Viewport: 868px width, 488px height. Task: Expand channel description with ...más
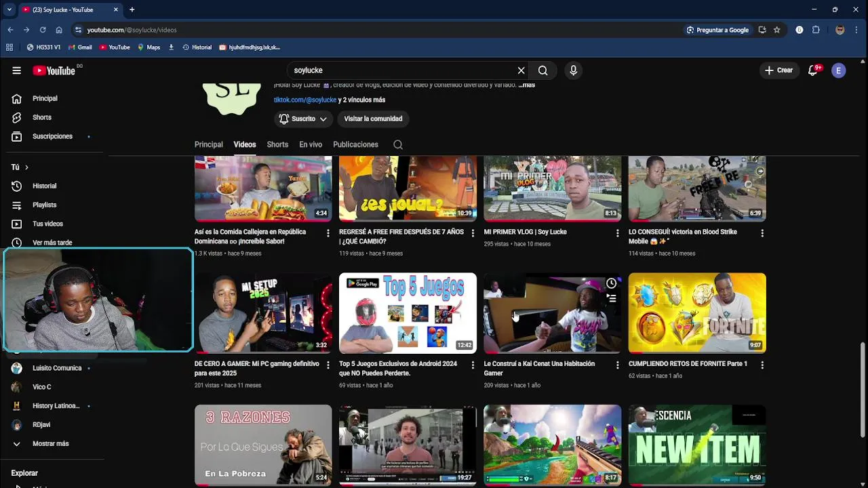pos(526,85)
